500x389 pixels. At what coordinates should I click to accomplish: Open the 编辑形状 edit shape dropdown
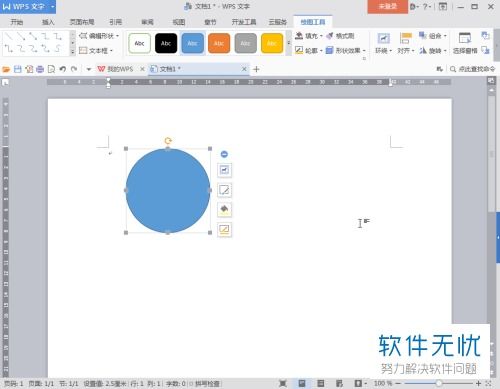(x=99, y=36)
